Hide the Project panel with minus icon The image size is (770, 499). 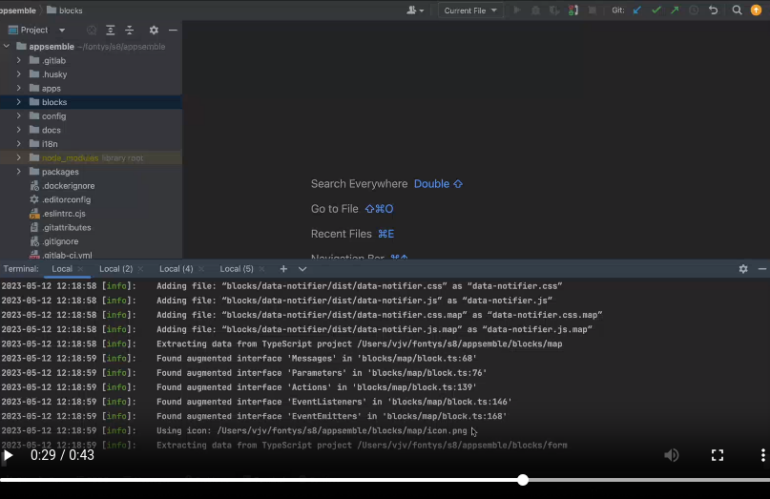pyautogui.click(x=173, y=30)
